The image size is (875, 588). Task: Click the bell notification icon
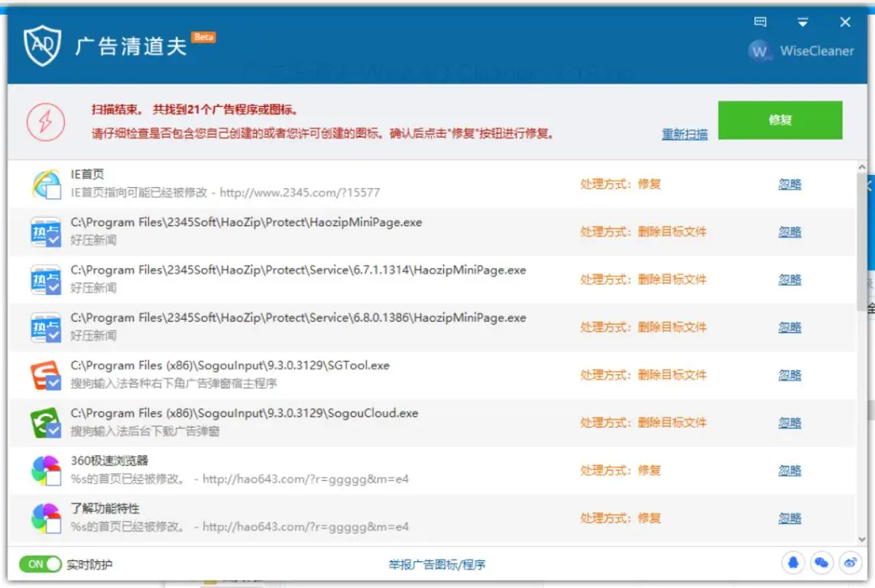(x=793, y=563)
